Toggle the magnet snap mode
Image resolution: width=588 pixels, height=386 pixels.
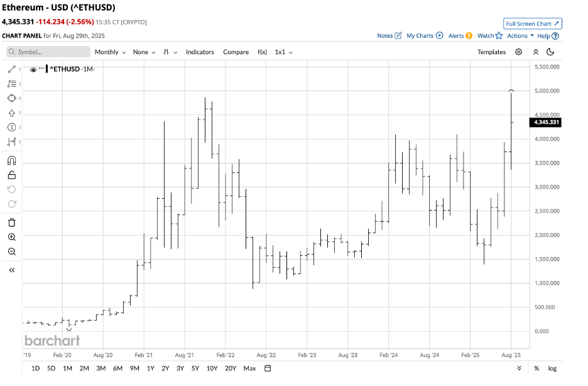coord(12,160)
